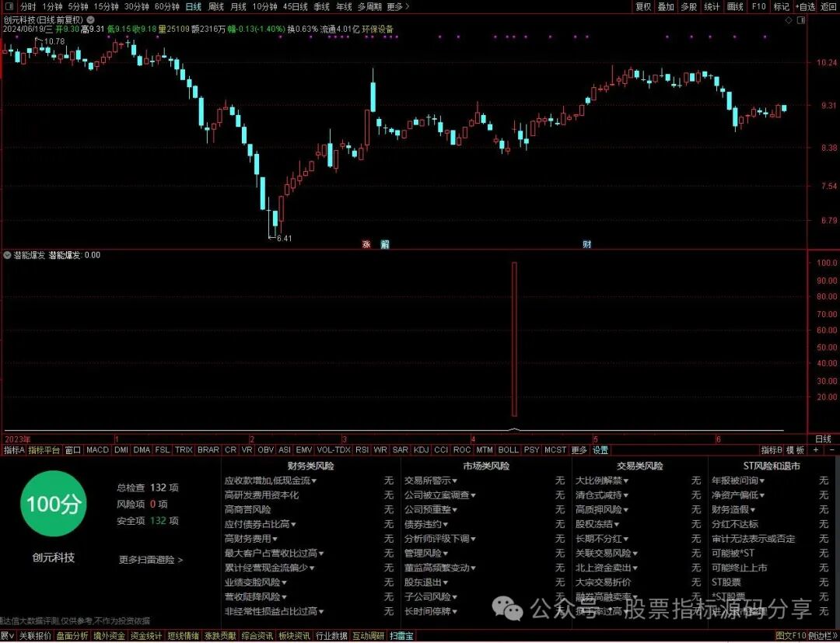Click the 6.41 low price label
840x643 pixels.
click(x=284, y=238)
